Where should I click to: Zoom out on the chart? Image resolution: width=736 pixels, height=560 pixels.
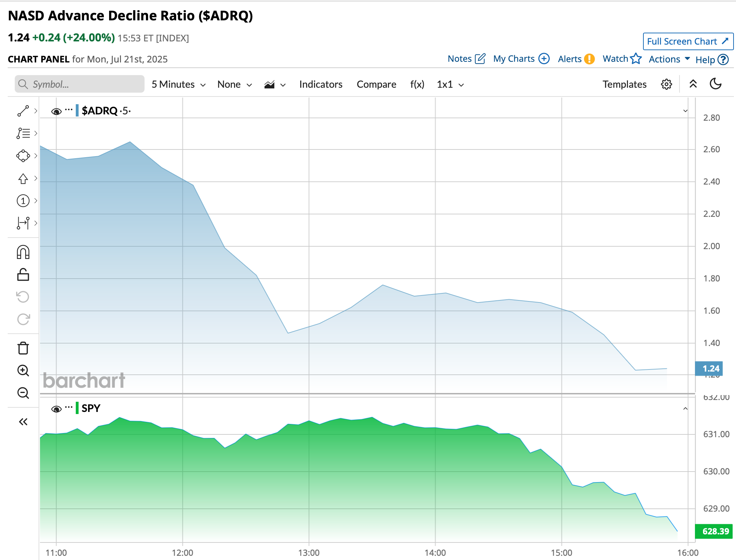pyautogui.click(x=23, y=393)
